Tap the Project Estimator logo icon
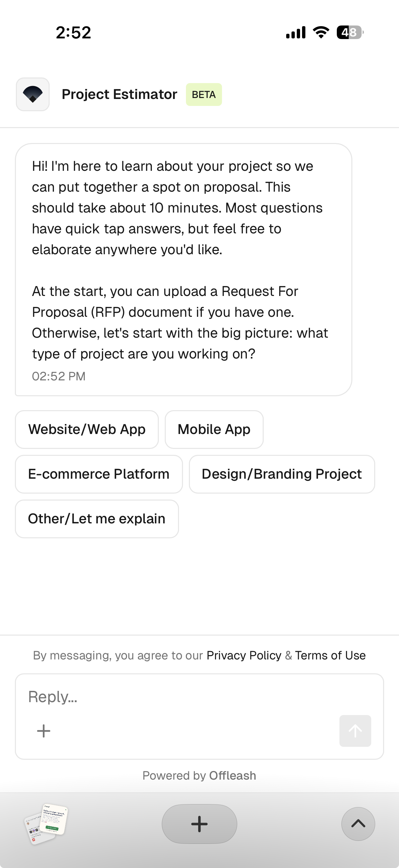 32,95
